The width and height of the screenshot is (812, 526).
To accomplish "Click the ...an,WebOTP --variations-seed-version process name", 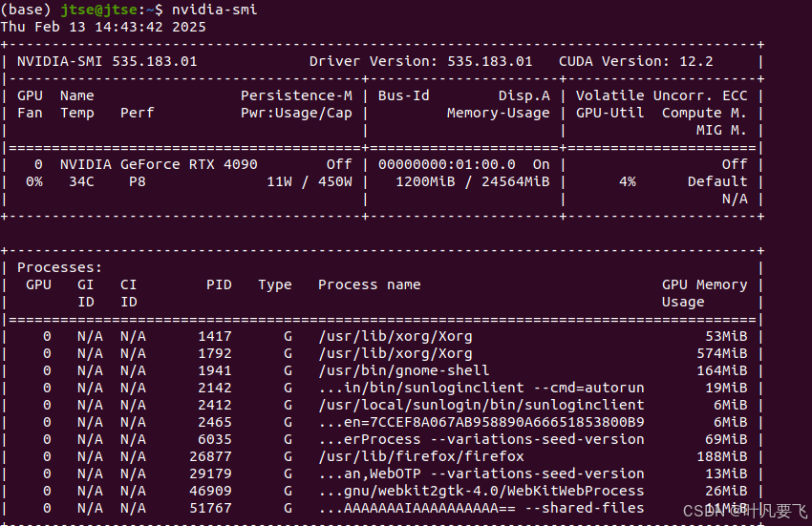I will 481,473.
